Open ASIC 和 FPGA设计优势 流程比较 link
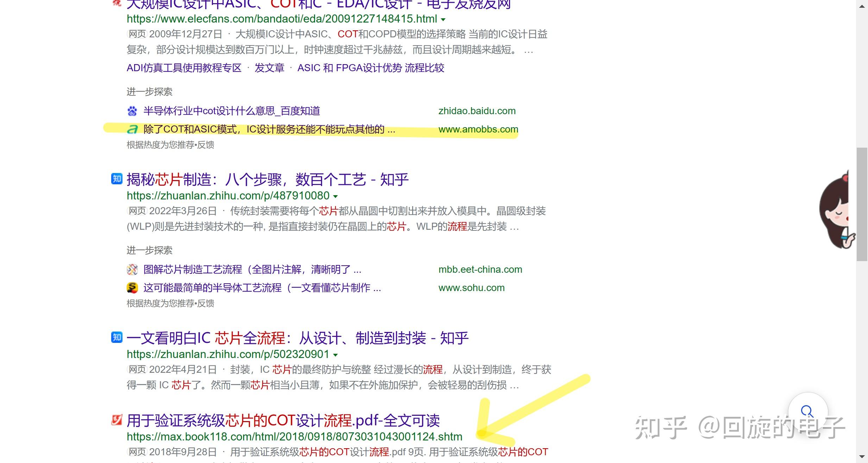This screenshot has height=463, width=868. click(x=370, y=68)
